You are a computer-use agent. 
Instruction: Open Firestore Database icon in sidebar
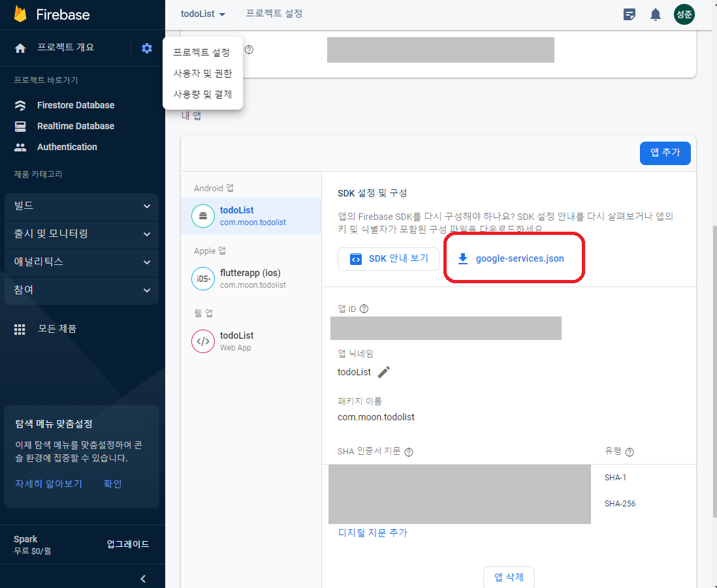coord(20,105)
